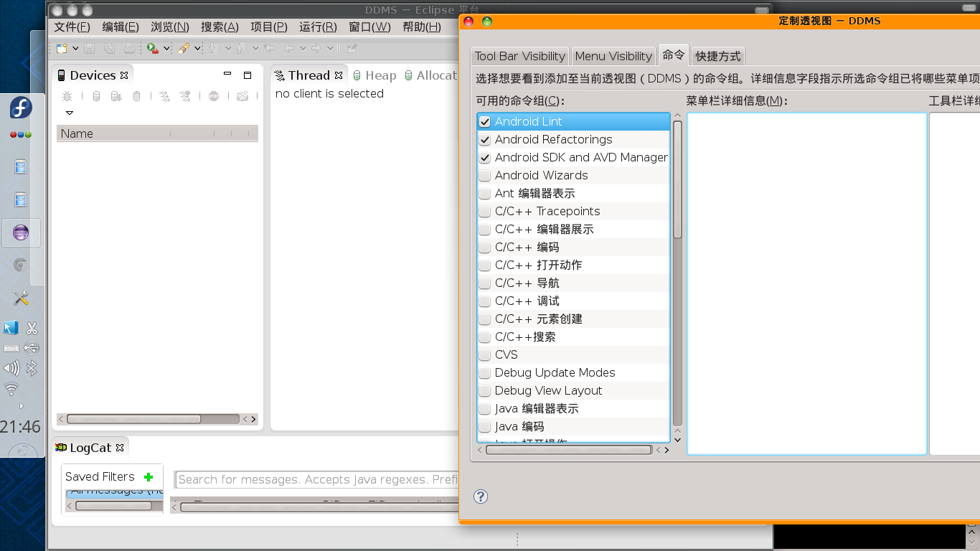Click the flashlight Search icon in toolbar
980x551 pixels.
click(184, 48)
